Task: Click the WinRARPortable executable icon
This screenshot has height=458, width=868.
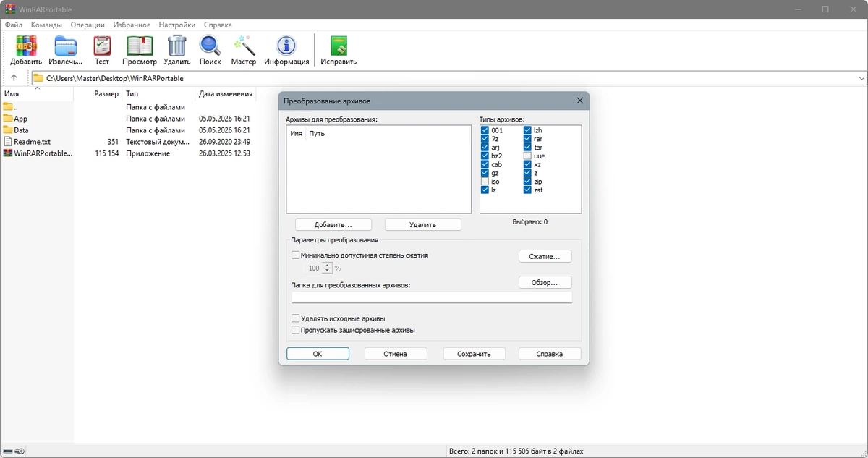Action: [x=8, y=153]
